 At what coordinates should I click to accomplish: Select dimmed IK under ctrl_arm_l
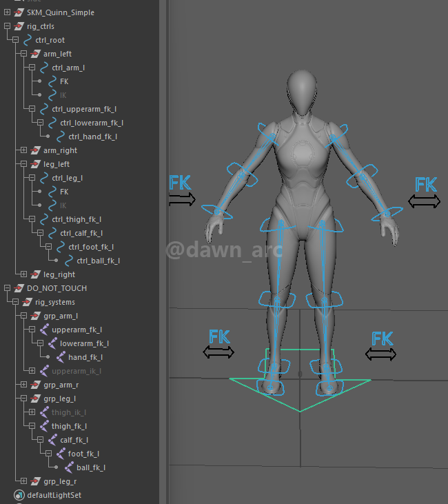click(x=63, y=95)
